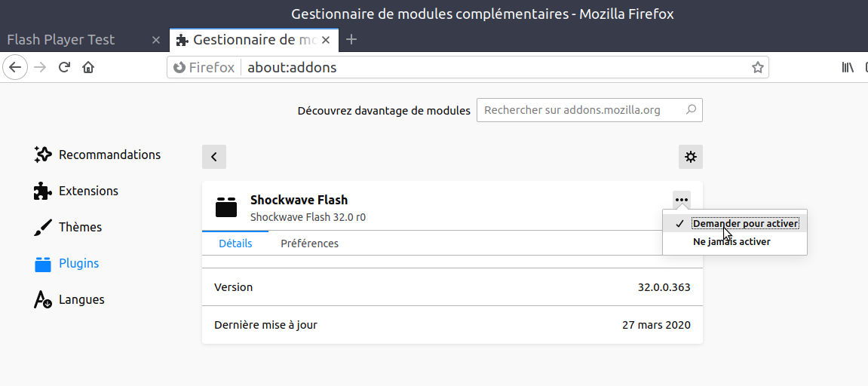Switch to the Préférences tab
Viewport: 868px width, 386px height.
309,244
